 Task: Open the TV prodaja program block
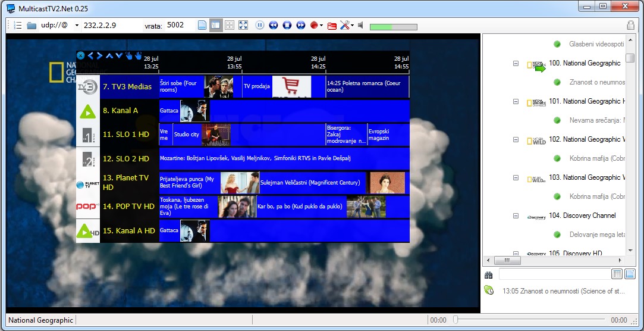coord(284,86)
